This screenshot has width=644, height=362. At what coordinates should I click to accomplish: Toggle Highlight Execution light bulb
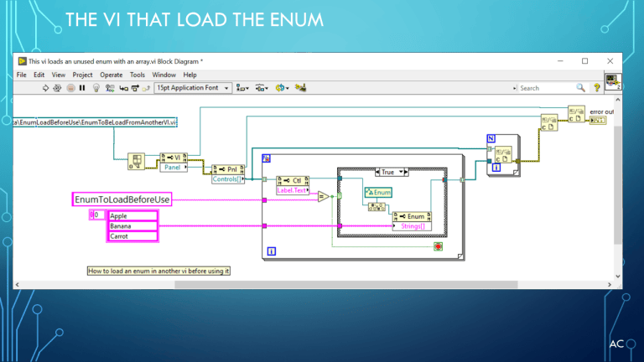(96, 88)
